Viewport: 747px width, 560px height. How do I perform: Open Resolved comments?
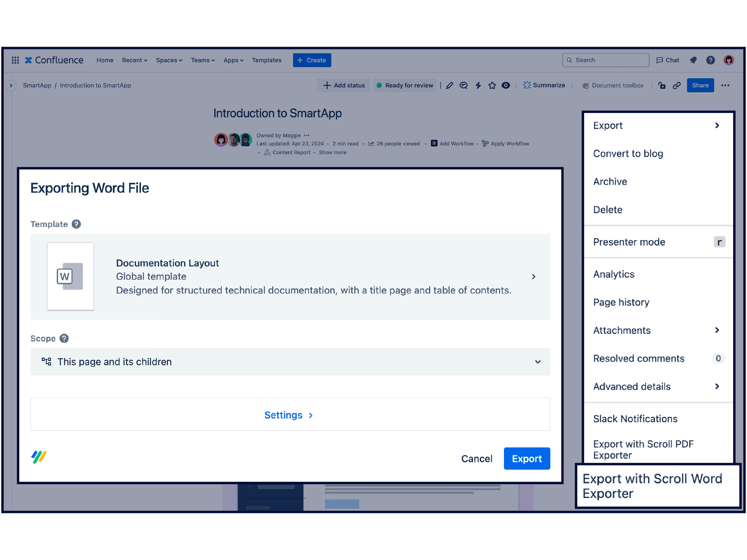click(x=658, y=358)
